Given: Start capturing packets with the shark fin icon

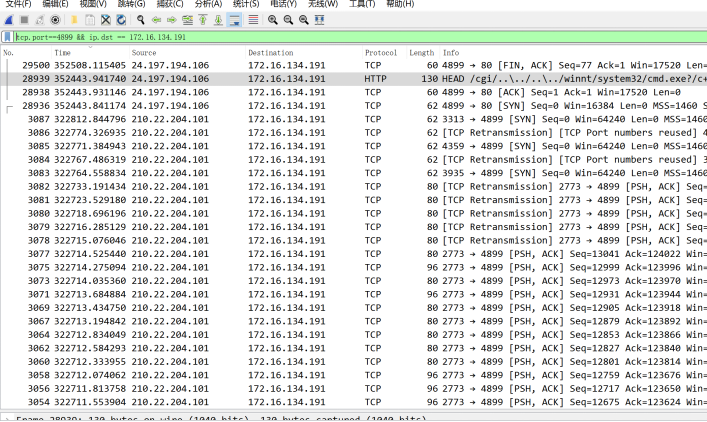Looking at the screenshot, I should 9,20.
